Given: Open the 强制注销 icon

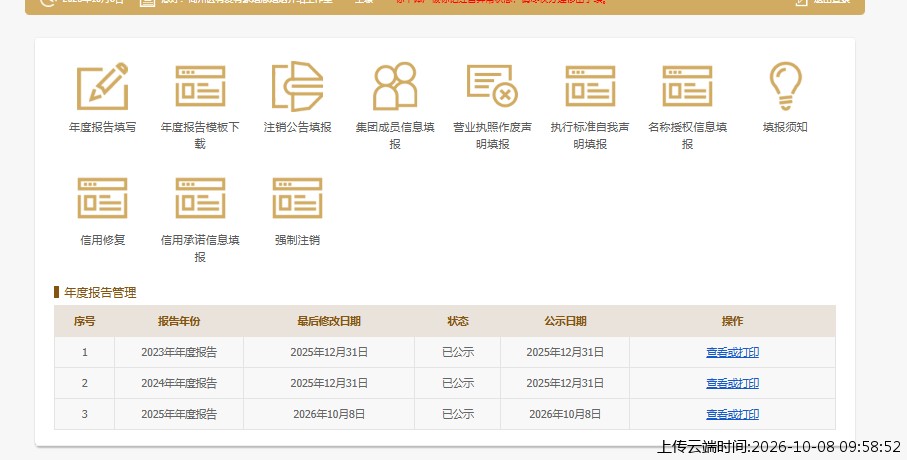Looking at the screenshot, I should (297, 198).
